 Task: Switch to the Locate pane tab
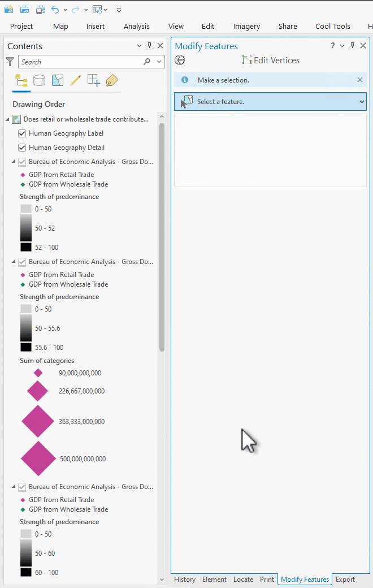point(243,580)
